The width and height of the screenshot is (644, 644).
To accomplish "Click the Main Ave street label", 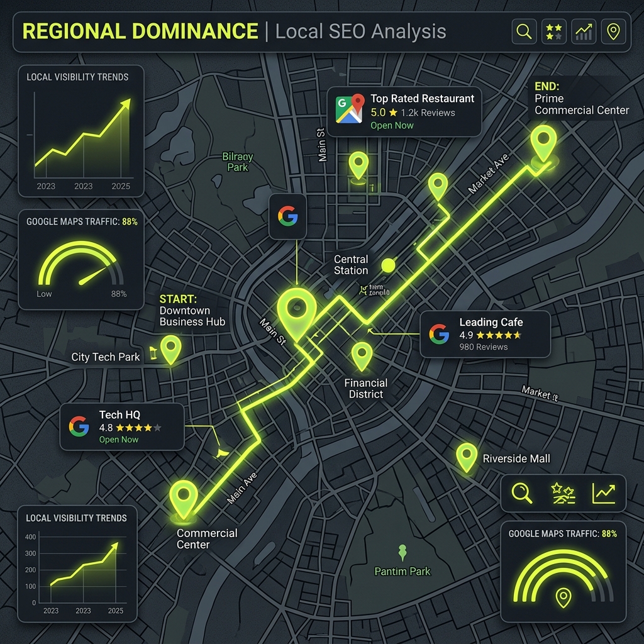I will point(242,488).
